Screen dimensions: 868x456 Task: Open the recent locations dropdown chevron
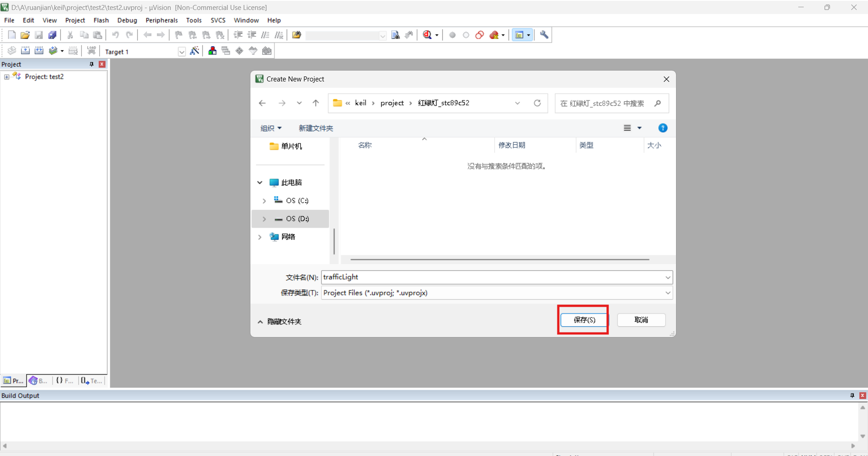[x=299, y=103]
